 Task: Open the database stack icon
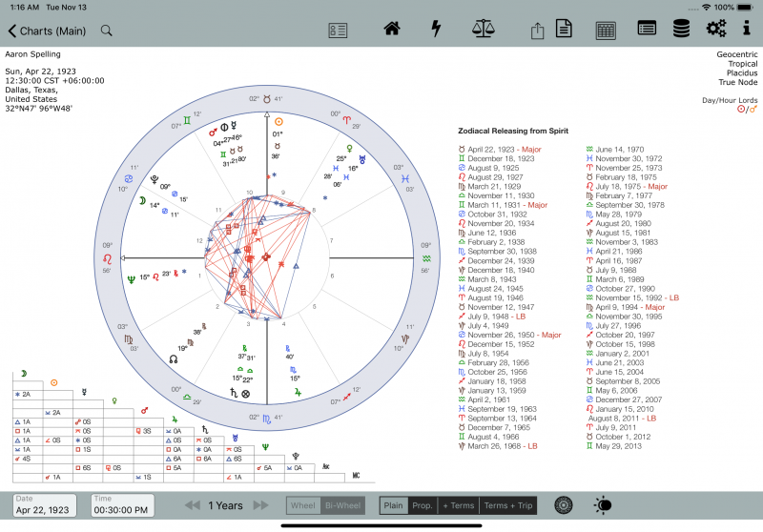(681, 29)
